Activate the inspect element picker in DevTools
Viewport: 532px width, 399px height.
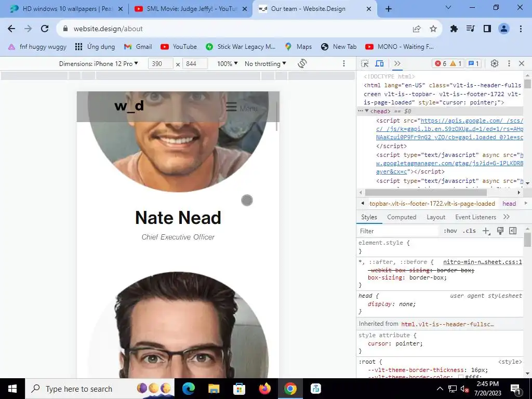pos(365,63)
